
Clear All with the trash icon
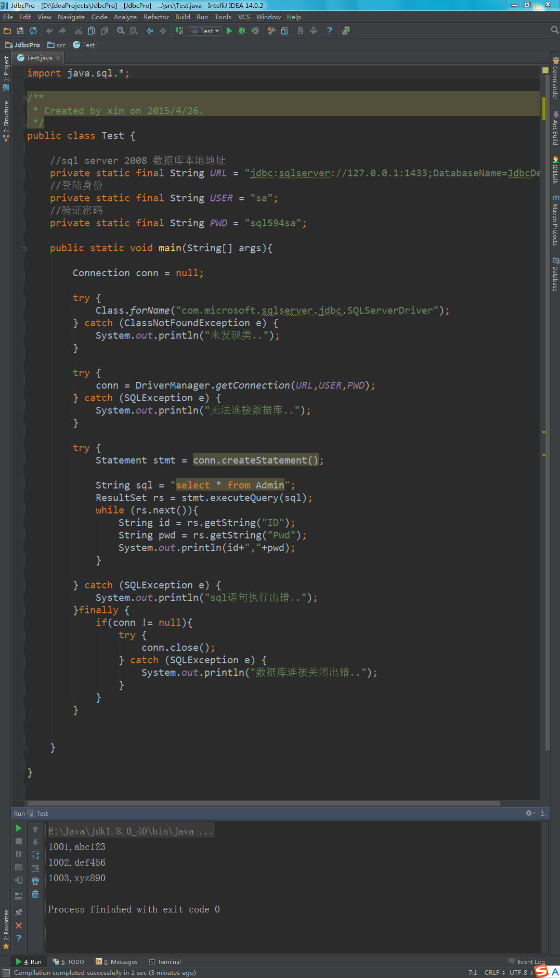click(x=35, y=894)
